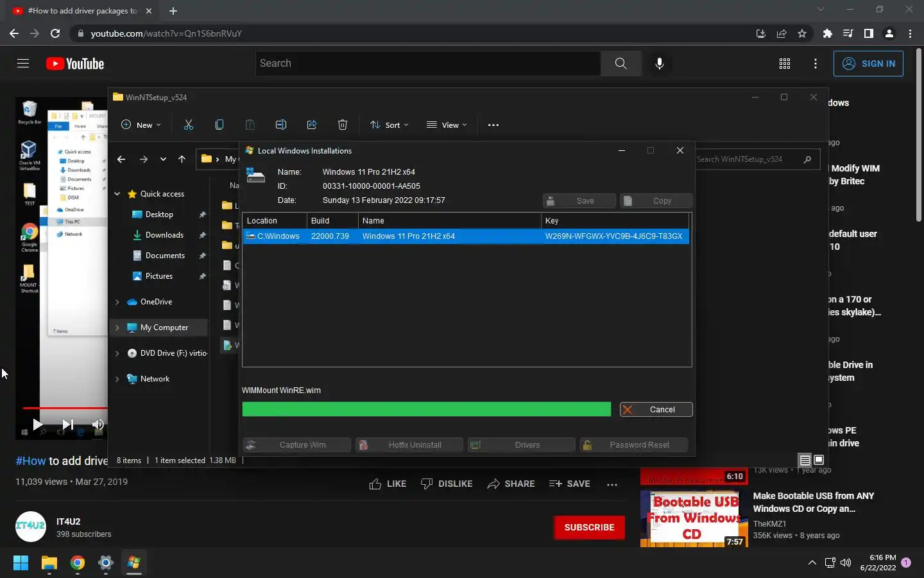Switch Explorer to details view icon

pos(805,460)
